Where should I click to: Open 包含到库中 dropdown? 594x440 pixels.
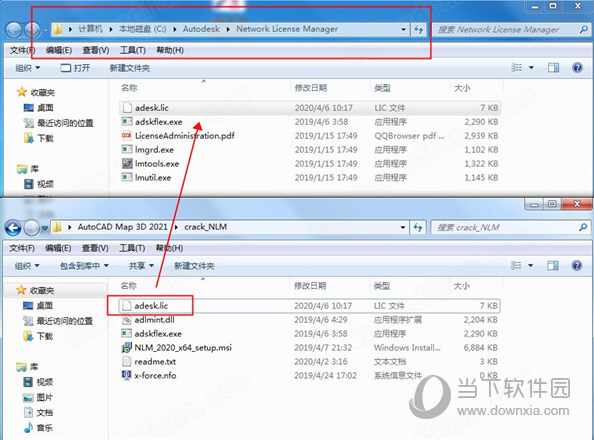coord(84,266)
